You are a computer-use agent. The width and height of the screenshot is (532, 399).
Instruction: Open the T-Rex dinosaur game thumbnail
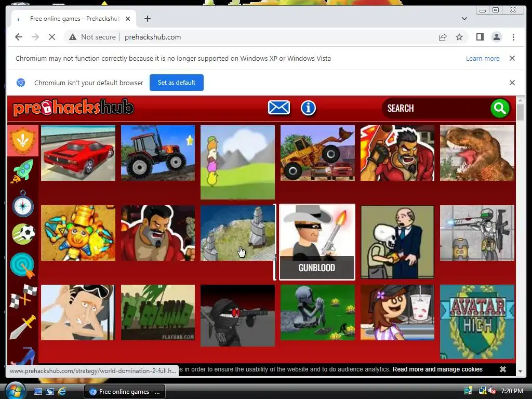coord(477,153)
